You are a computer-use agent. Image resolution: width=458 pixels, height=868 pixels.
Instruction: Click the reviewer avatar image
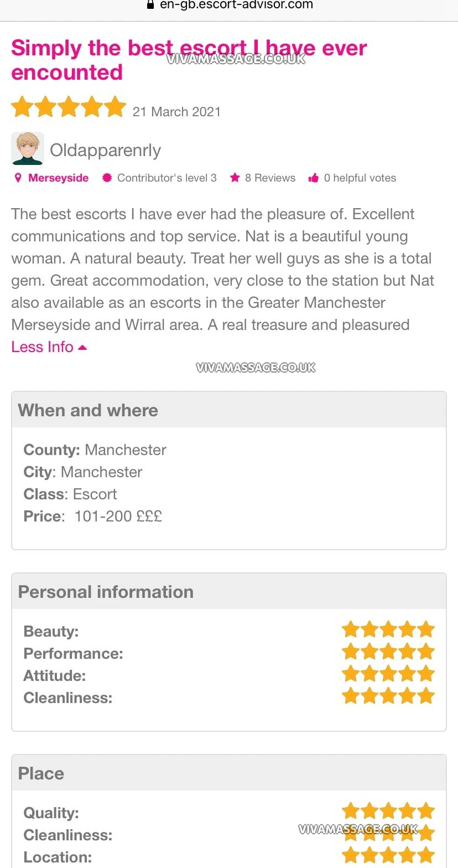click(28, 149)
